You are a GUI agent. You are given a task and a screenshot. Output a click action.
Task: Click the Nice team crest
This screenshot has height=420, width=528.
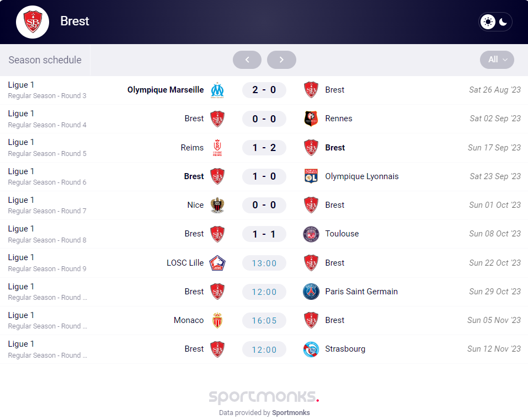[x=217, y=205]
